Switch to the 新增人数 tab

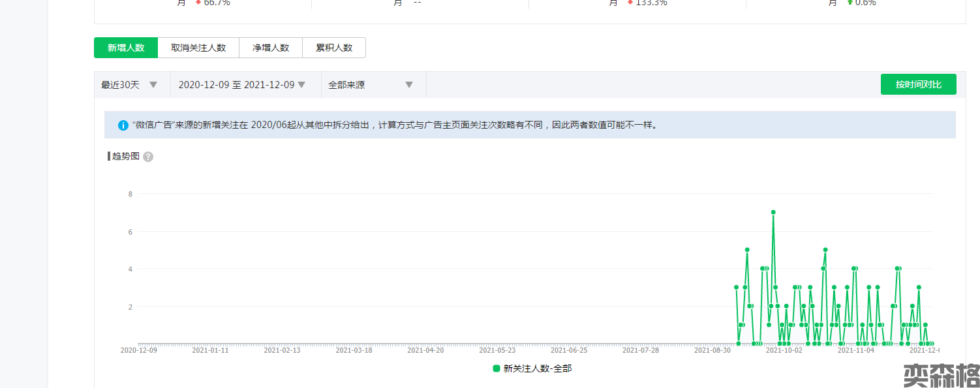[x=126, y=48]
